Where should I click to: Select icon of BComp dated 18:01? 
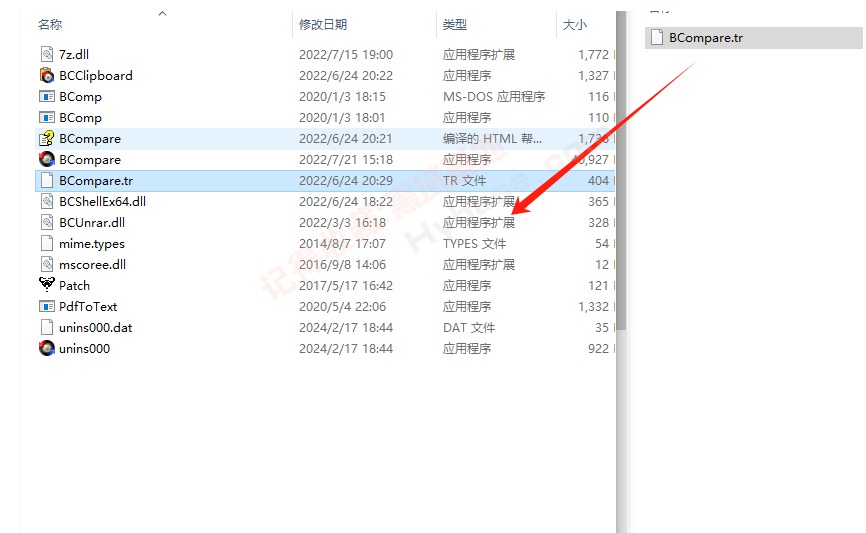click(x=47, y=117)
